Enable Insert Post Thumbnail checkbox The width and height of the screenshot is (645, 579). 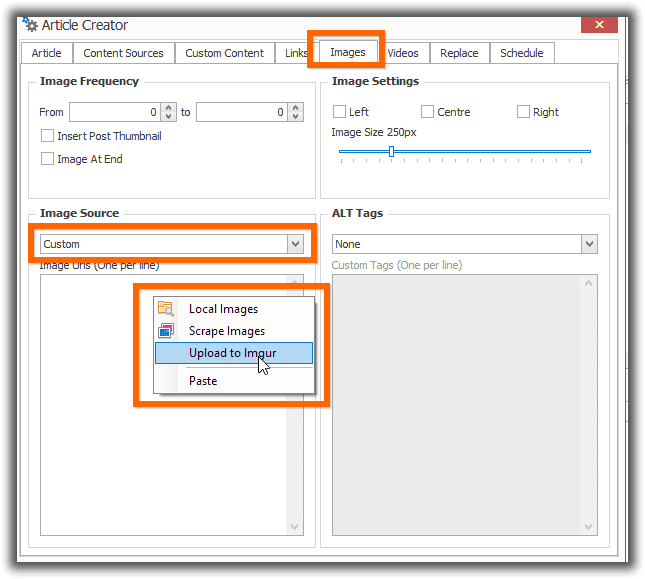[x=47, y=136]
